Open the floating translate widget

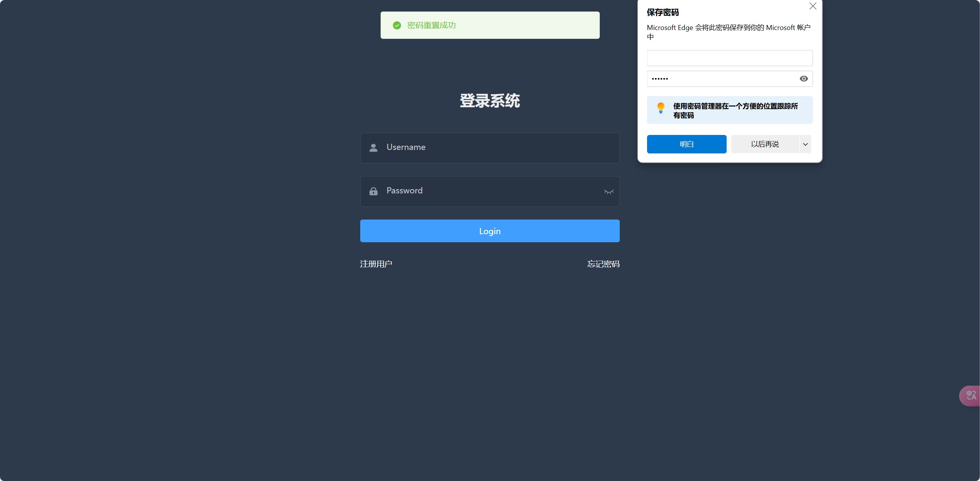970,396
